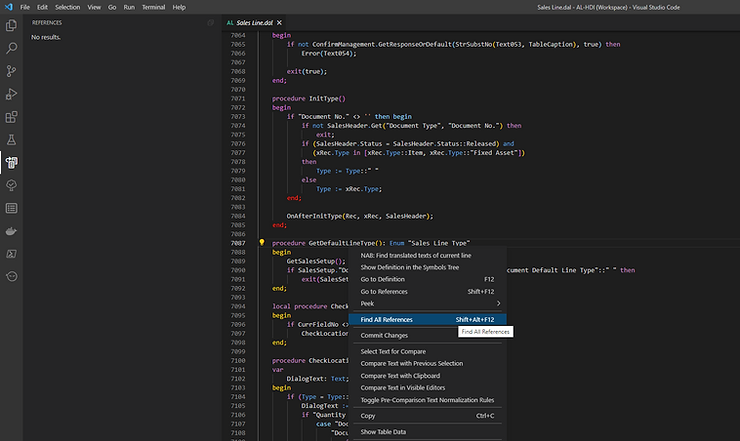Open the Extensions view icon
Screen dimensions: 740x441
pos(12,116)
